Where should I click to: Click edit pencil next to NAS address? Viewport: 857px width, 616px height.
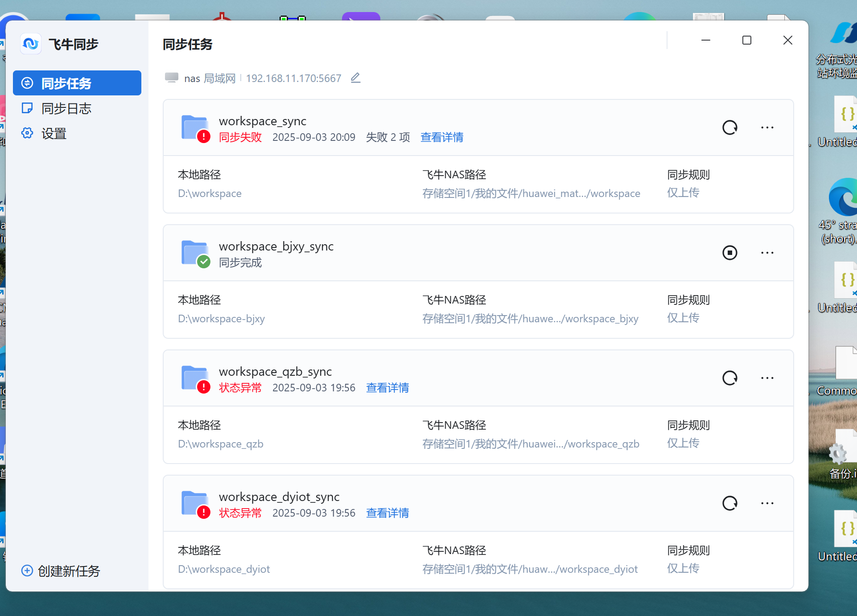coord(355,78)
